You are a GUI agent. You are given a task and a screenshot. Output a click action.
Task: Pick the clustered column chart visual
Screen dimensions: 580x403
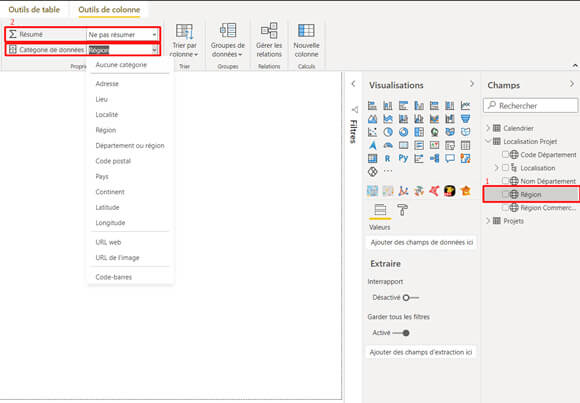pos(419,105)
